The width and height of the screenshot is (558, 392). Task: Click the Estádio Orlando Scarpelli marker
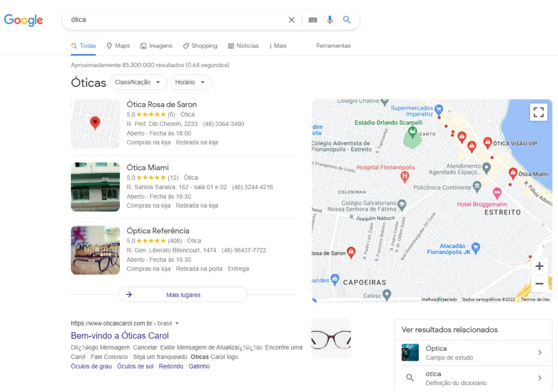click(x=412, y=132)
